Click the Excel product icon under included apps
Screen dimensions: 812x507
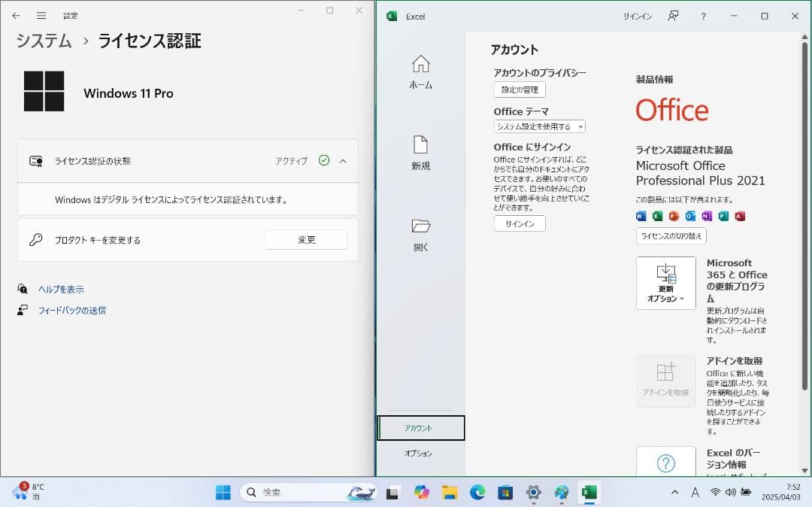tap(658, 216)
